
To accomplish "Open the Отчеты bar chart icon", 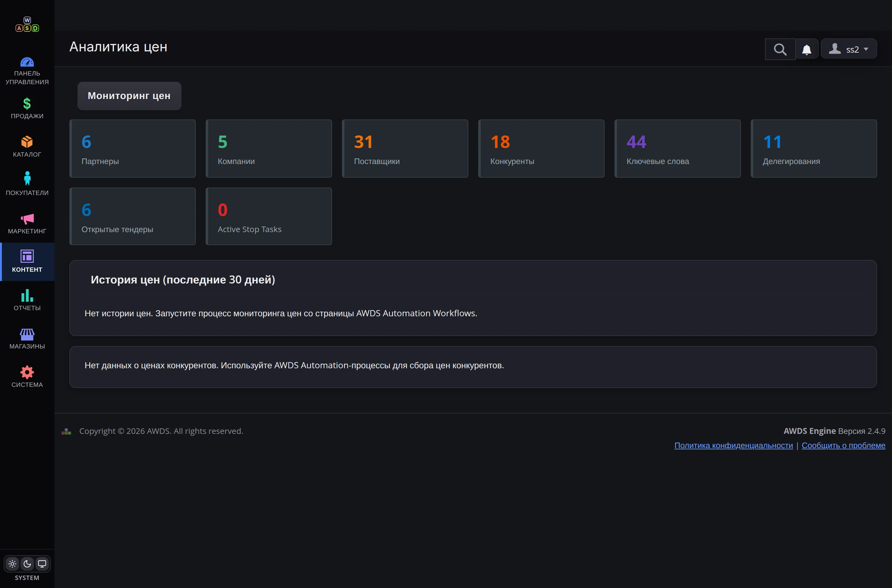I will click(x=27, y=295).
